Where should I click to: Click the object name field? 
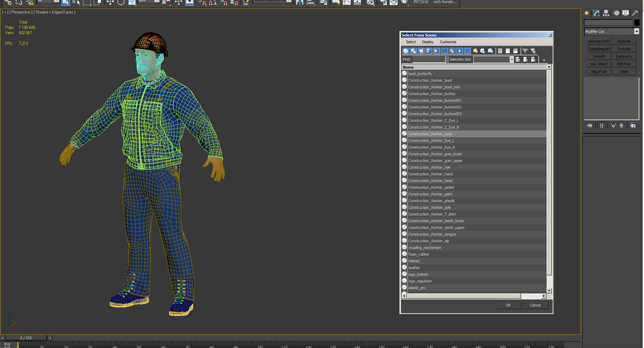point(608,23)
